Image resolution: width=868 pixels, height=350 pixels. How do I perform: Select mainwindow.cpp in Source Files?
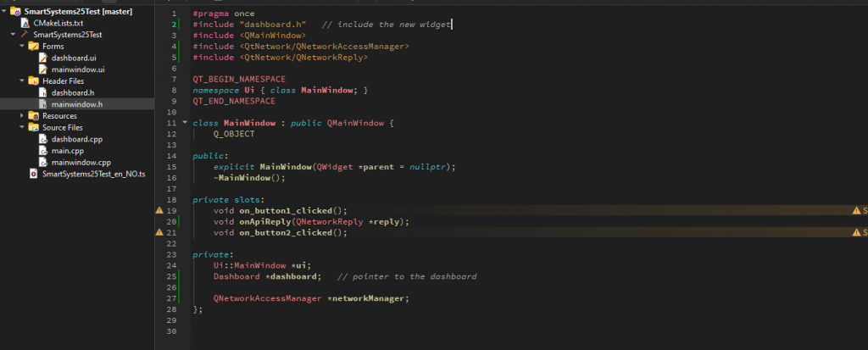pos(81,162)
